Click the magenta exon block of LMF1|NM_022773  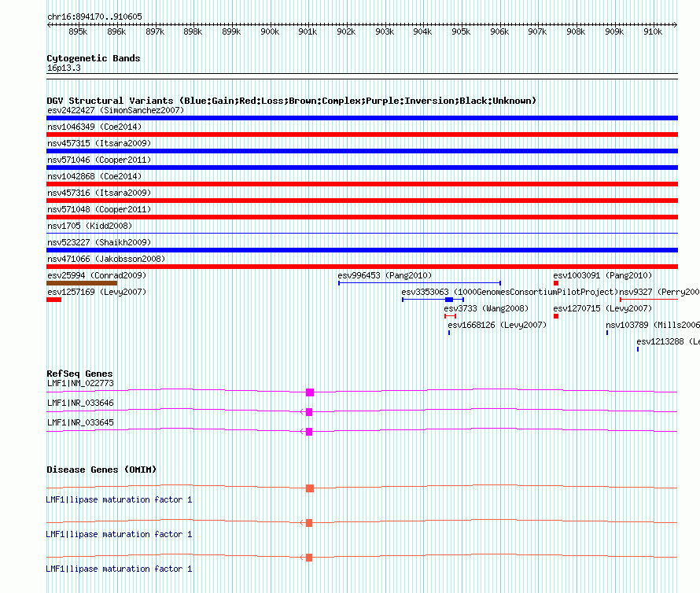[x=309, y=392]
